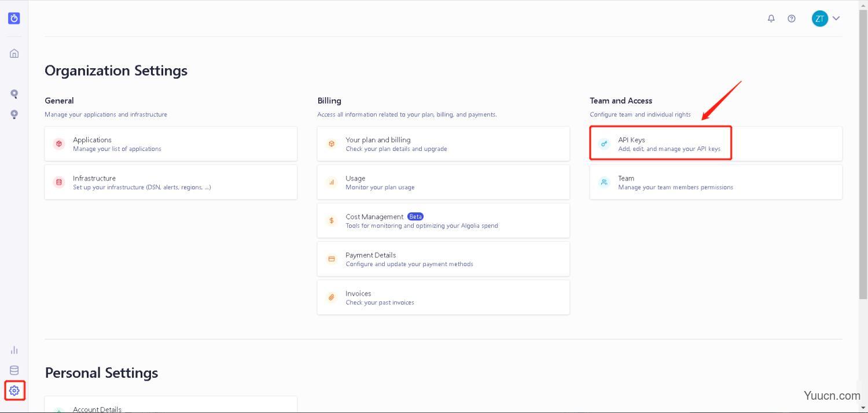The width and height of the screenshot is (868, 413).
Task: Open the settings gear icon in the sidebar
Action: point(14,390)
